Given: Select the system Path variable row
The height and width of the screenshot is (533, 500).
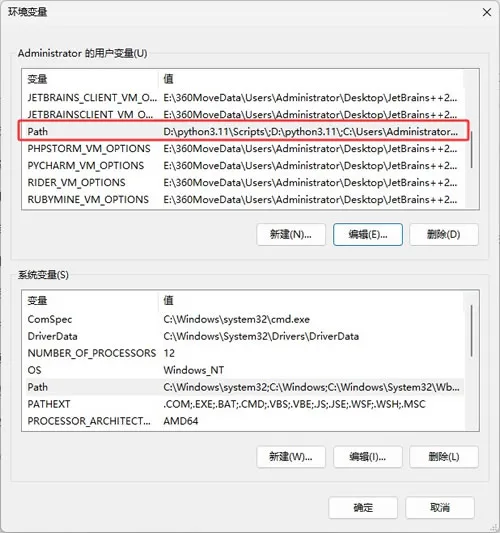Looking at the screenshot, I should pos(243,387).
